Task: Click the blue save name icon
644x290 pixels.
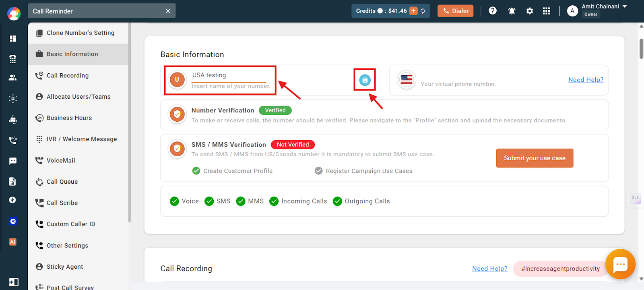Action: pos(365,80)
